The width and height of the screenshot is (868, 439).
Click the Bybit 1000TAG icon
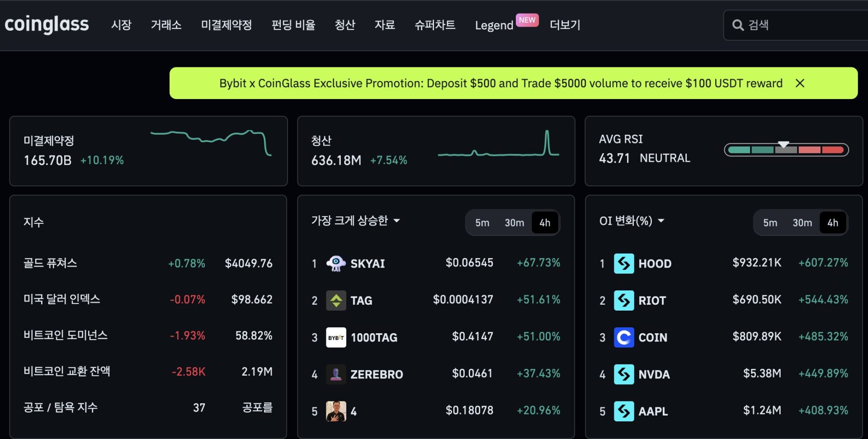[336, 338]
